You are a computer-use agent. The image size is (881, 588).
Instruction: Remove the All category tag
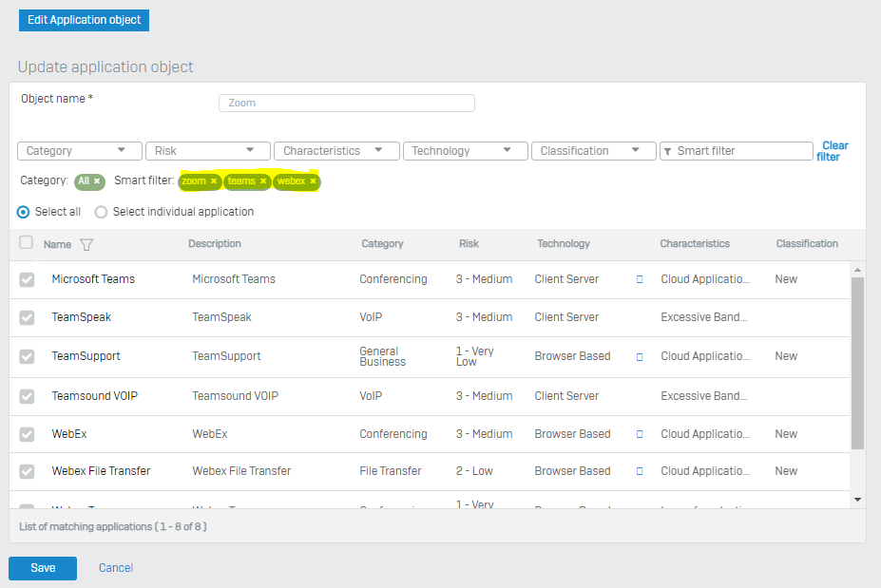tap(97, 180)
